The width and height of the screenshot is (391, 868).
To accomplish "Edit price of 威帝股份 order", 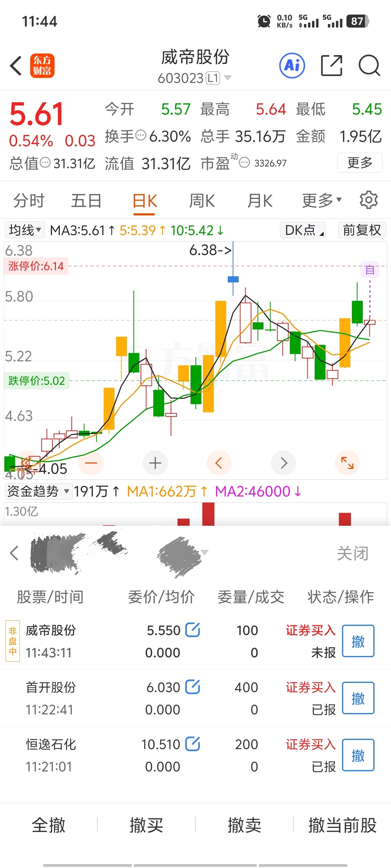I will tap(193, 630).
